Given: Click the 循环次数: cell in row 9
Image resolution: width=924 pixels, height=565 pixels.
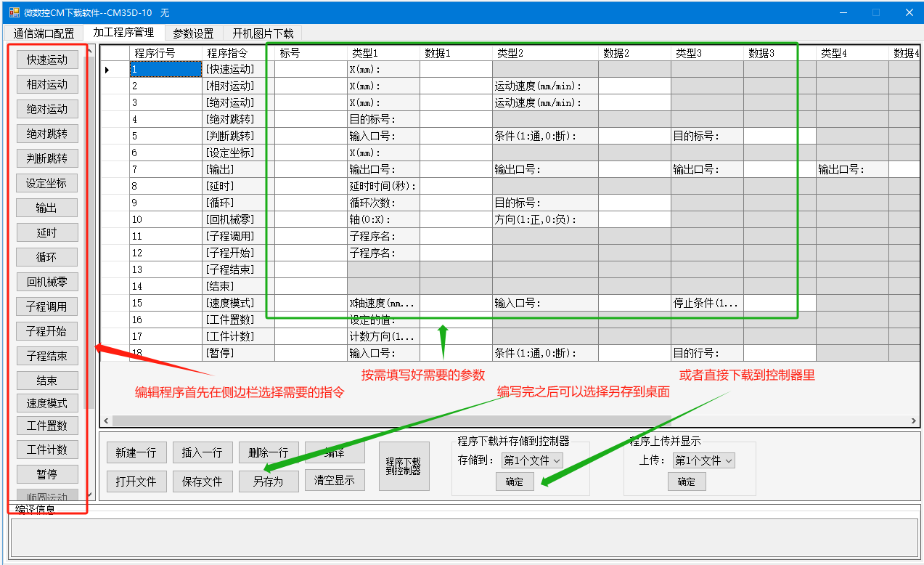Looking at the screenshot, I should point(384,203).
